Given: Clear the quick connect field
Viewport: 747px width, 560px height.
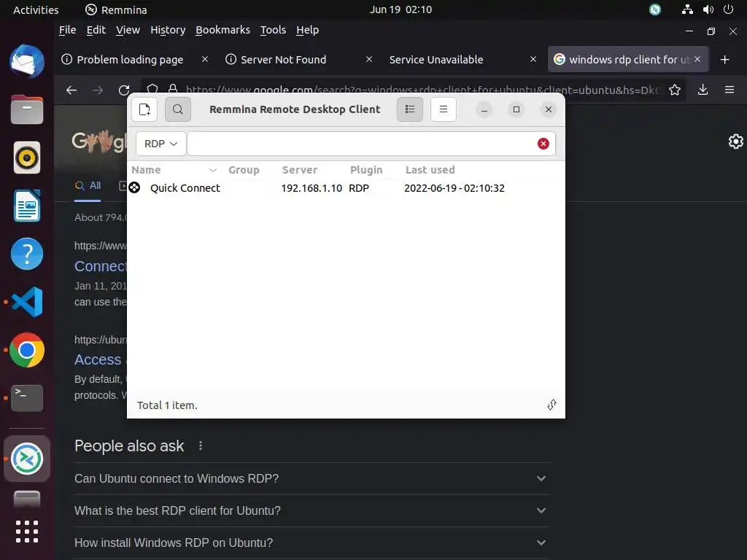Looking at the screenshot, I should pos(543,144).
